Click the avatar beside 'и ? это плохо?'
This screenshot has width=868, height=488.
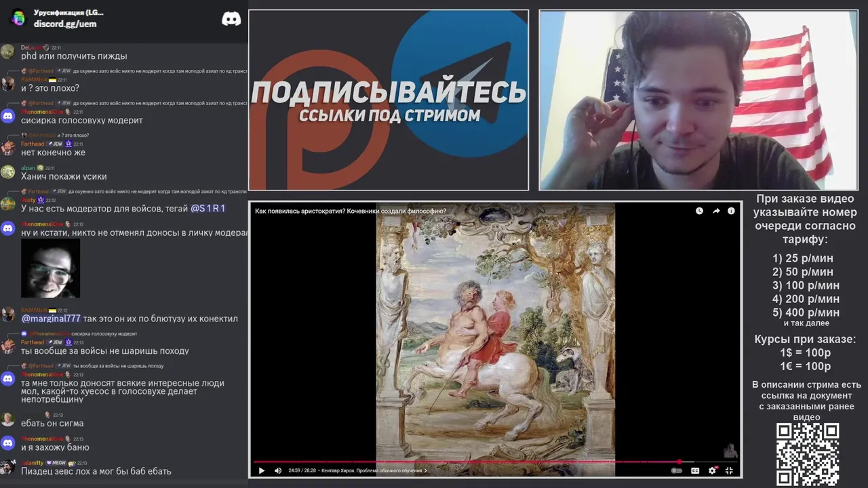tap(7, 83)
